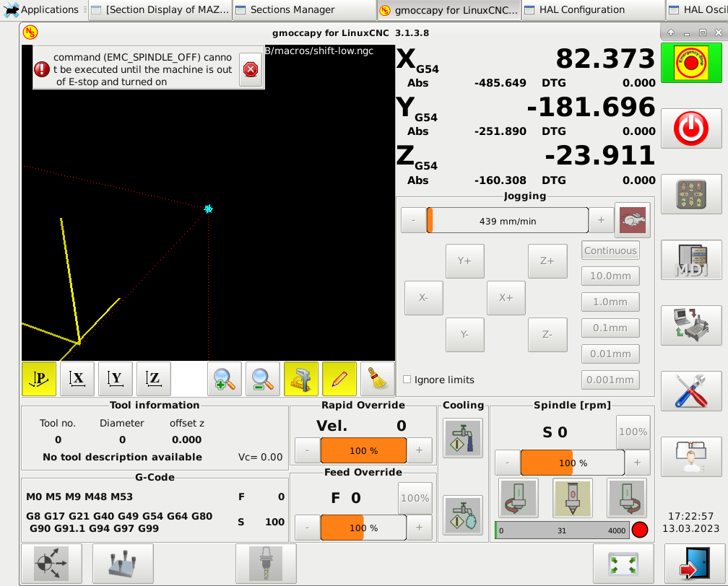Select the 0.01mm jog increment

[x=610, y=354]
